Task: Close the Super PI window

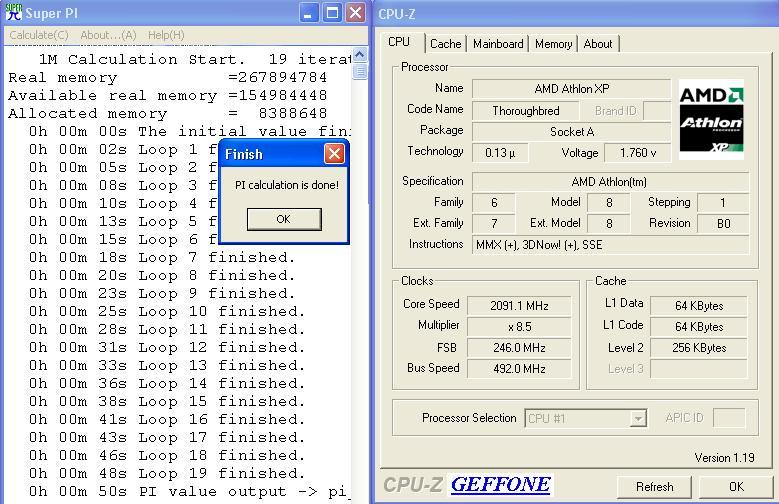Action: [x=355, y=12]
